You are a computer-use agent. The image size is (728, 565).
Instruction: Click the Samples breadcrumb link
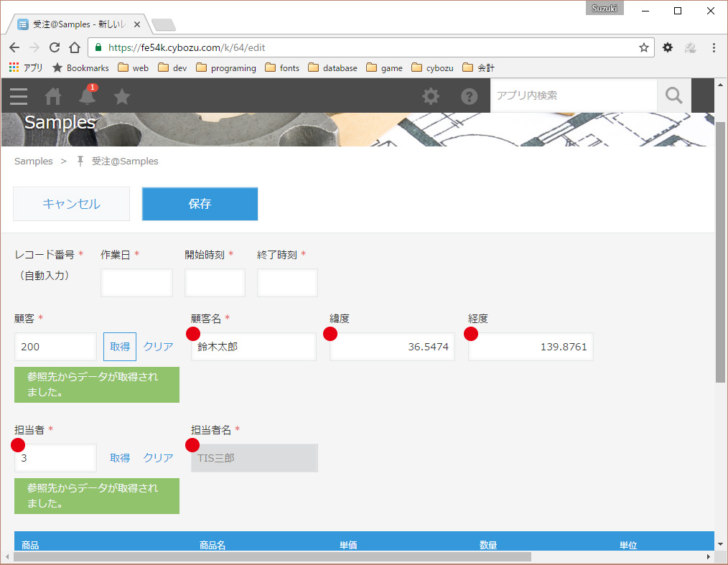pos(34,161)
